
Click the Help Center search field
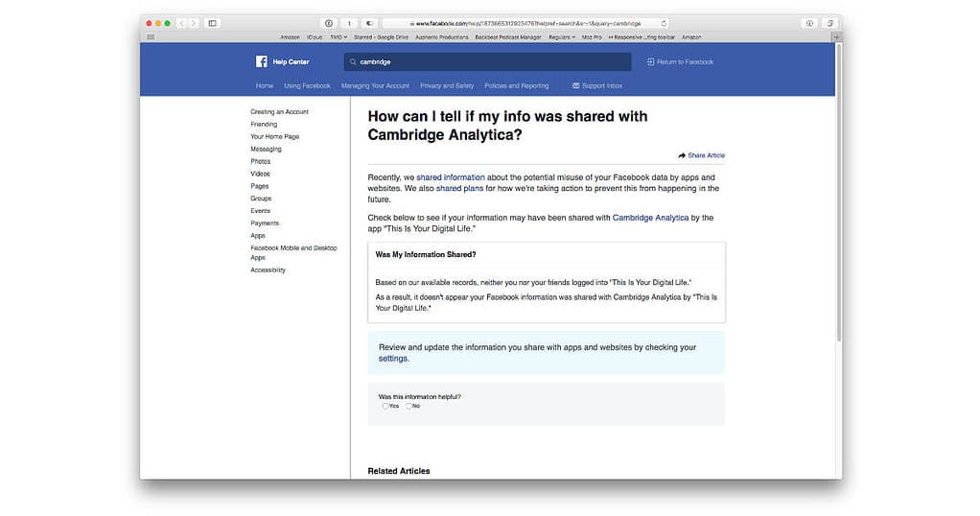487,62
